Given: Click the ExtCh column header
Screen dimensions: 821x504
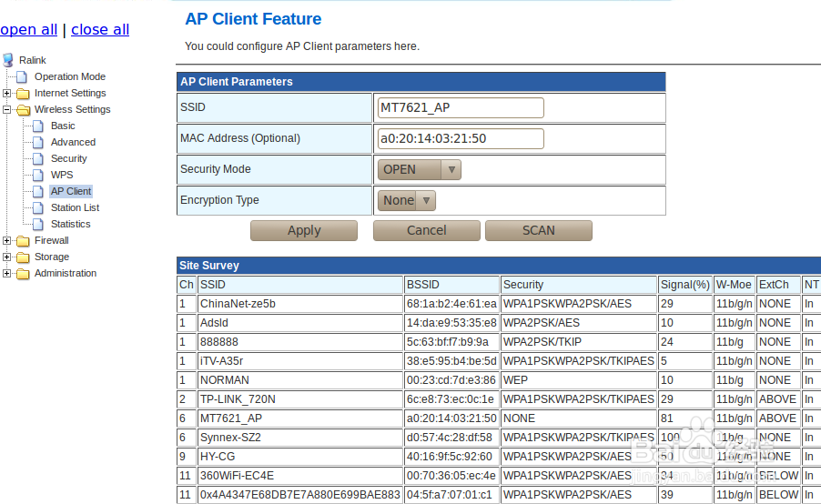Looking at the screenshot, I should pos(778,285).
